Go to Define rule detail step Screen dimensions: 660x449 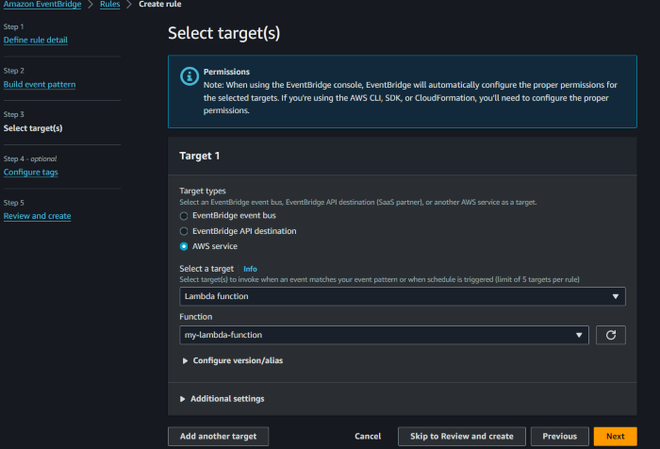click(36, 40)
